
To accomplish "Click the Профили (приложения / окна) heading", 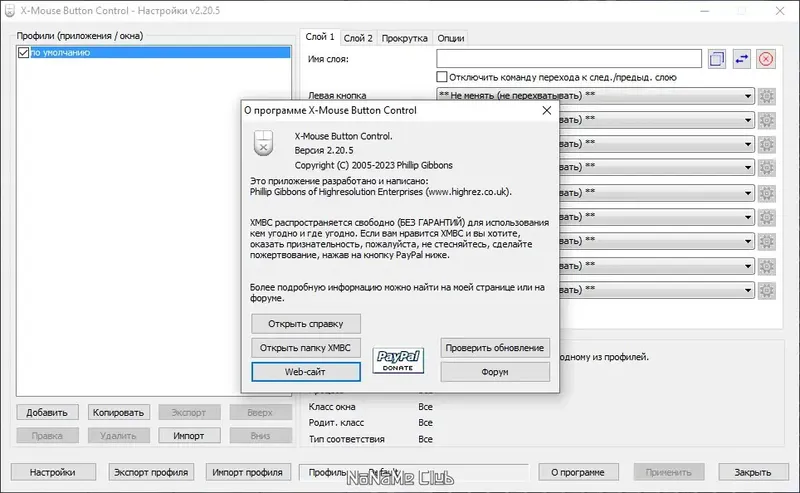I will (x=80, y=36).
